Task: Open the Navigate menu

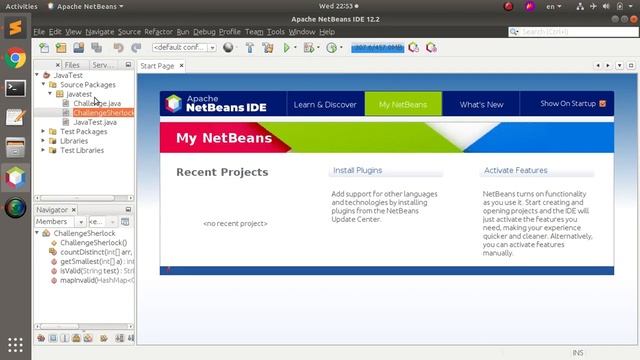Action: point(100,32)
